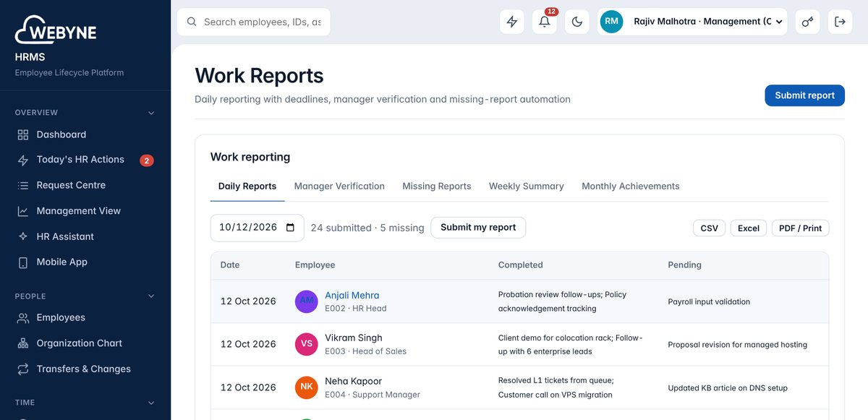The height and width of the screenshot is (420, 868).
Task: Click RM avatar in header
Action: pos(612,22)
